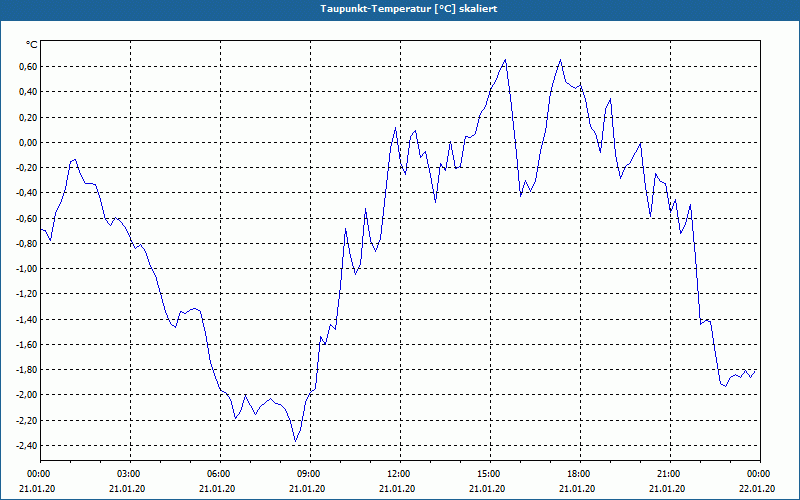
Task: Pick the -1,00 y-axis tick label
Action: [x=27, y=269]
